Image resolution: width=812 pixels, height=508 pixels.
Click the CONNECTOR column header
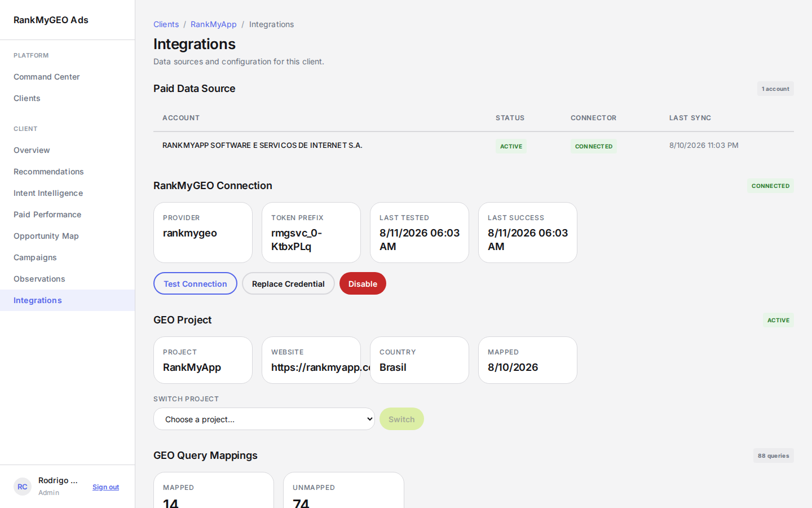(x=593, y=118)
